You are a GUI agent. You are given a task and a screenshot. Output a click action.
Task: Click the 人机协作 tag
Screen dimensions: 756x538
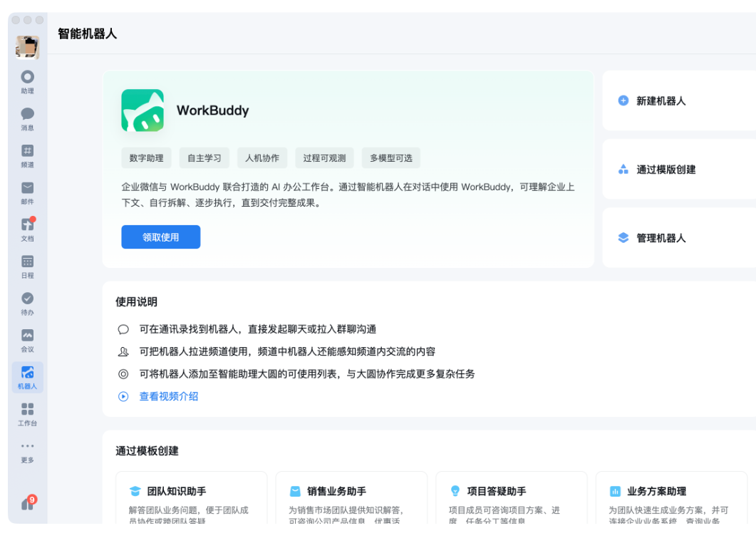click(262, 158)
